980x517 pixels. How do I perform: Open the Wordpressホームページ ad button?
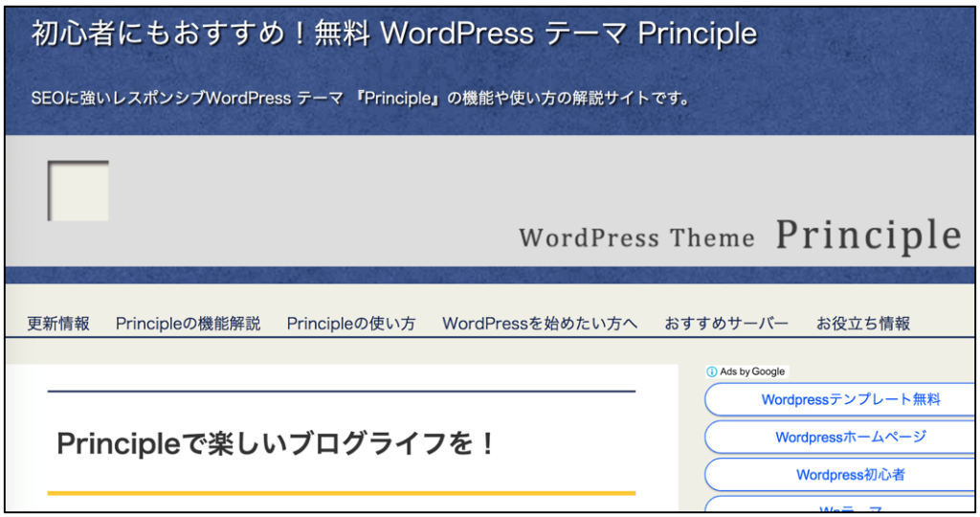(839, 437)
